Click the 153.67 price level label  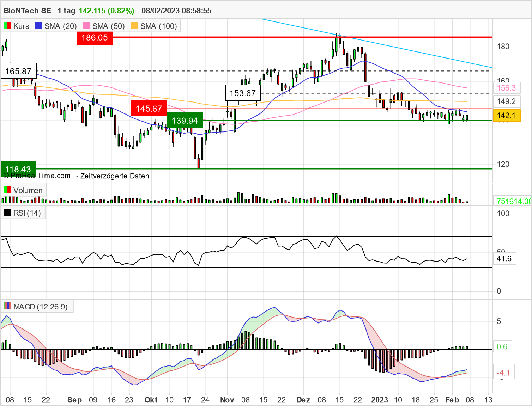tap(243, 93)
